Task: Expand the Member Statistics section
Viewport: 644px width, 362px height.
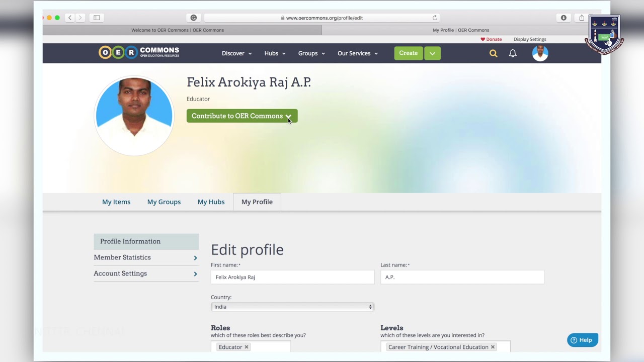Action: [146, 257]
